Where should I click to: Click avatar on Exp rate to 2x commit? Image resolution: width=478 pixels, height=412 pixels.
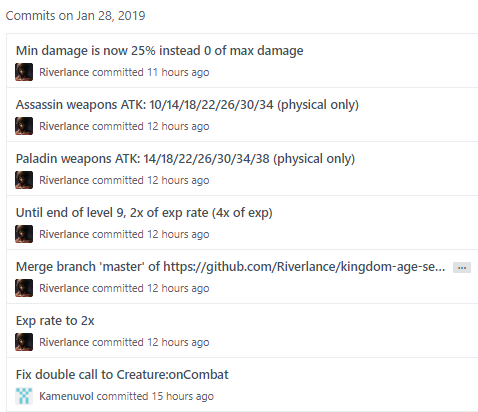coord(24,342)
